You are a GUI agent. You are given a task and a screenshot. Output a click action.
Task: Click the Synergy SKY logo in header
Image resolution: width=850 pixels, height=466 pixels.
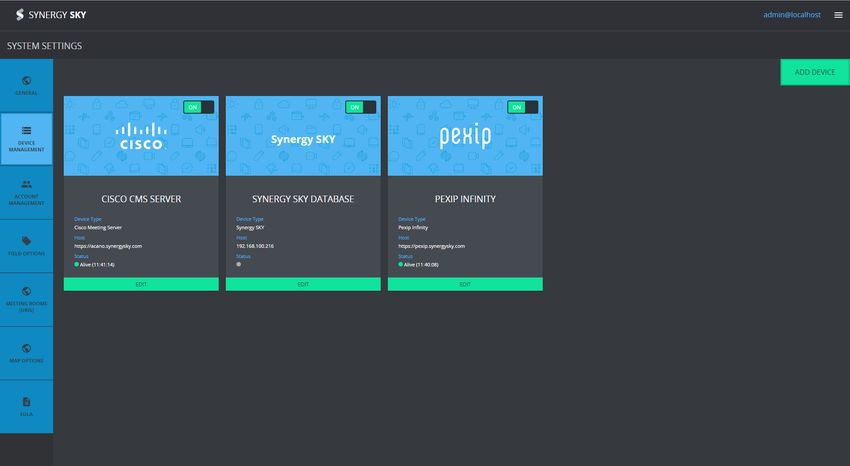pyautogui.click(x=51, y=15)
